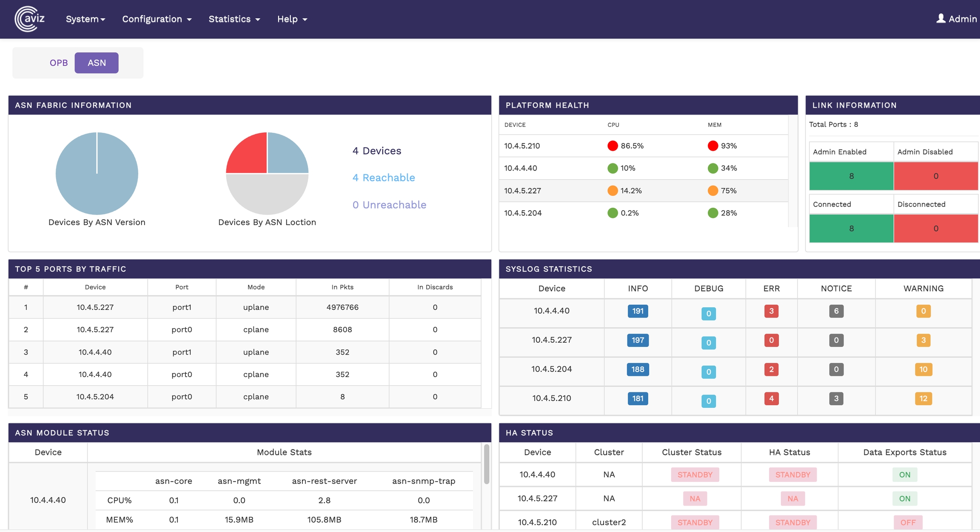Click the Admin user profile icon
Image resolution: width=980 pixels, height=532 pixels.
940,18
